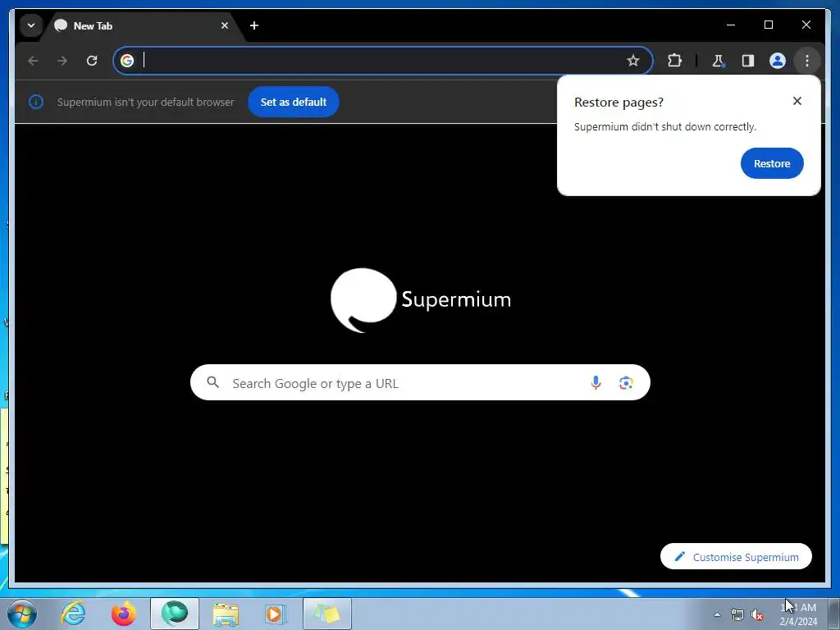Show hidden tray icons arrow
This screenshot has width=840, height=630.
coord(717,614)
